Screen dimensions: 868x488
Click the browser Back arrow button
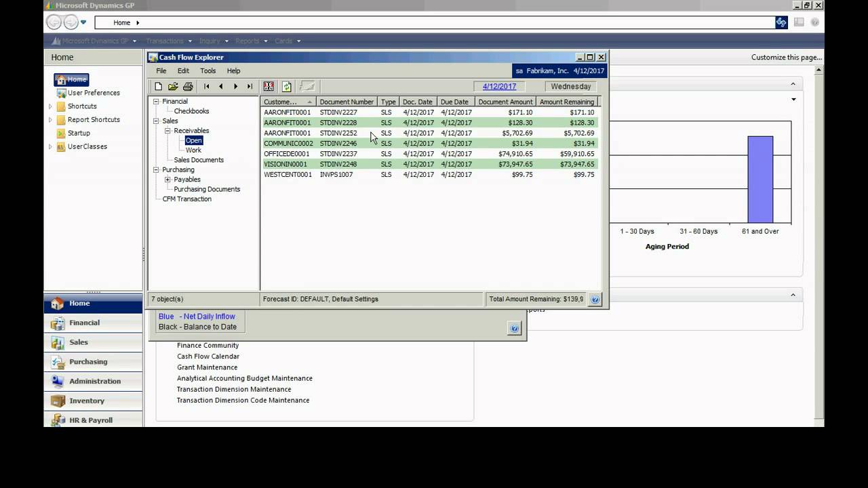pyautogui.click(x=54, y=22)
